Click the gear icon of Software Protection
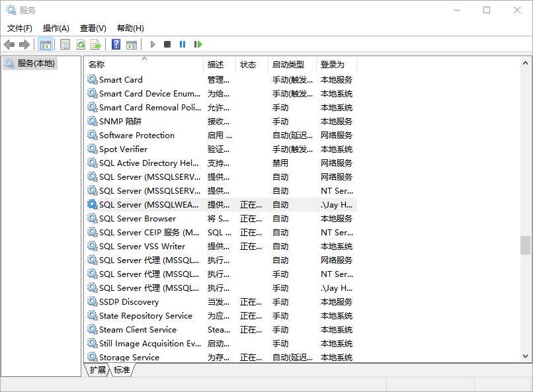 click(92, 135)
